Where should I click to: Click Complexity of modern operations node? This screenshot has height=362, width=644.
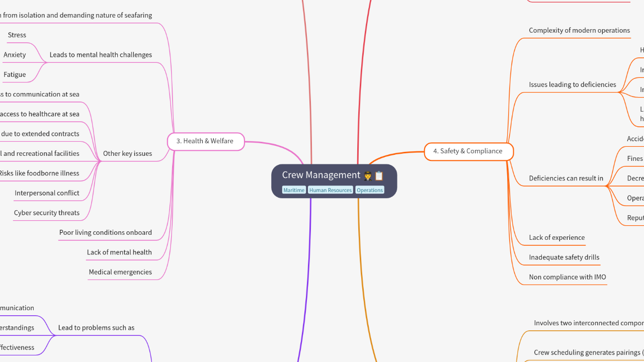pyautogui.click(x=579, y=31)
